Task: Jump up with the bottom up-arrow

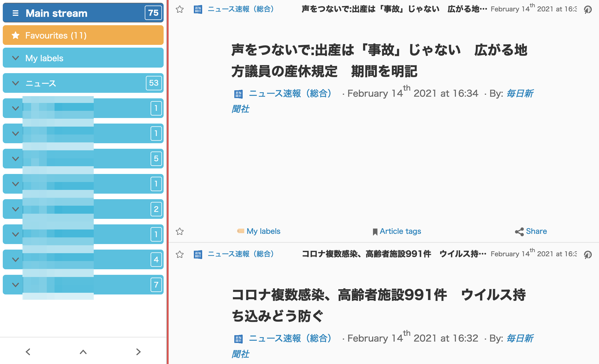Action: 83,352
